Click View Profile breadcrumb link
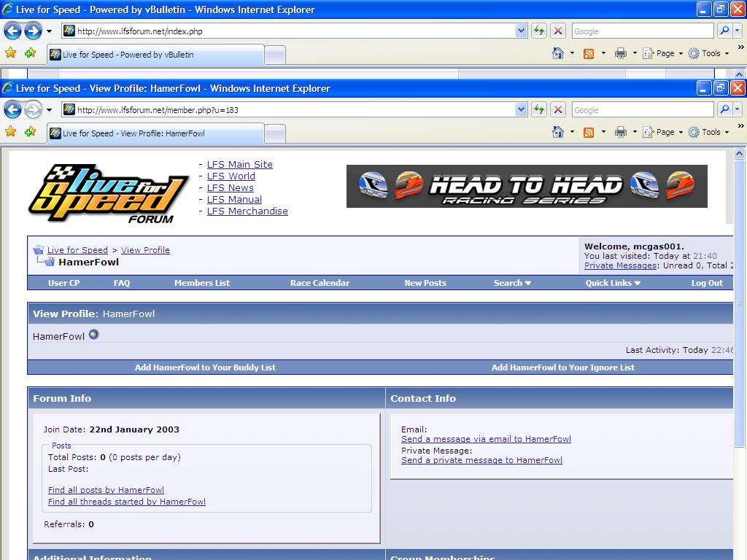This screenshot has height=560, width=747. (145, 250)
